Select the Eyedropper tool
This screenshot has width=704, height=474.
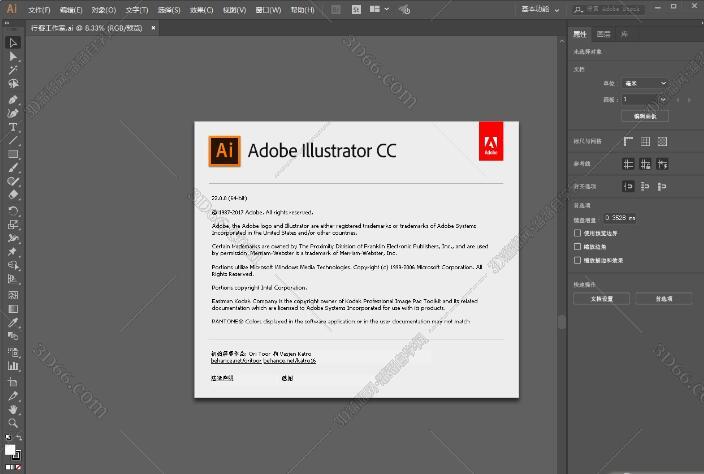pos(13,323)
